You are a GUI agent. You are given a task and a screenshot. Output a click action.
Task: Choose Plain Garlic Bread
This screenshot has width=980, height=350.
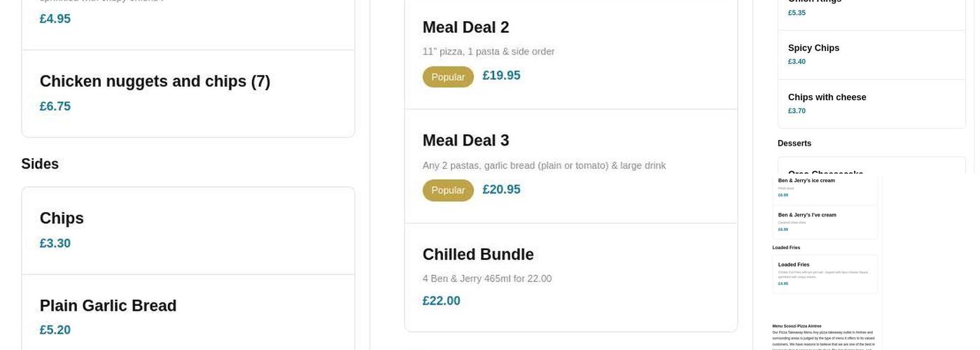tap(108, 306)
